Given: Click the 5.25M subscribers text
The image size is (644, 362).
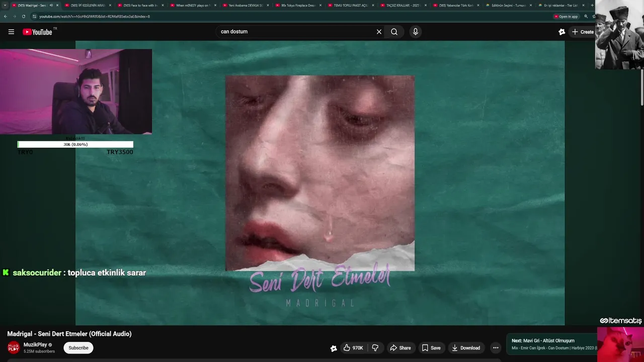Looking at the screenshot, I should pos(39,351).
